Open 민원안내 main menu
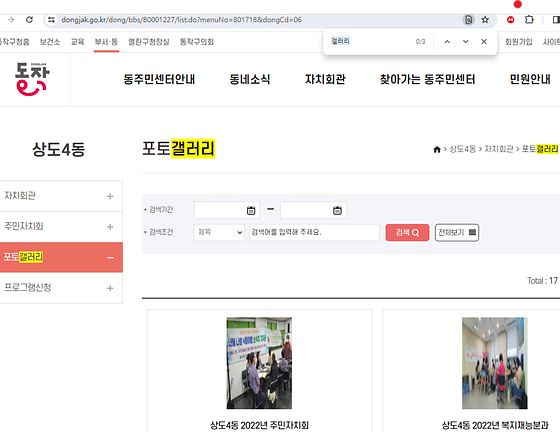 click(x=530, y=79)
